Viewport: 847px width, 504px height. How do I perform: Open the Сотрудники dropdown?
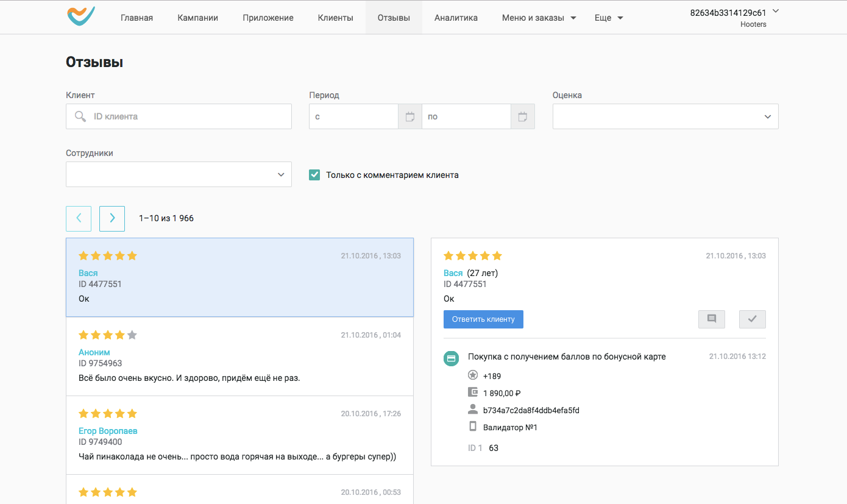coord(179,174)
